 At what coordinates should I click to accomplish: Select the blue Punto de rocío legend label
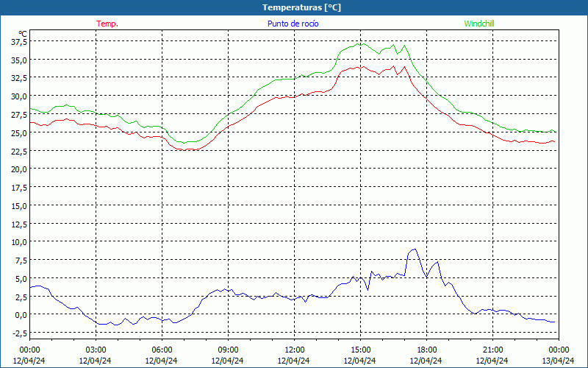[293, 24]
